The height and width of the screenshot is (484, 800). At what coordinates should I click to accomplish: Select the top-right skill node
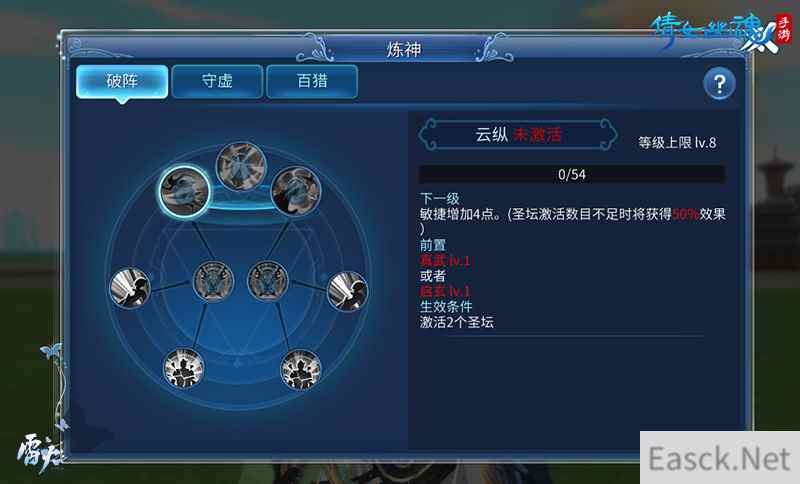pos(296,191)
